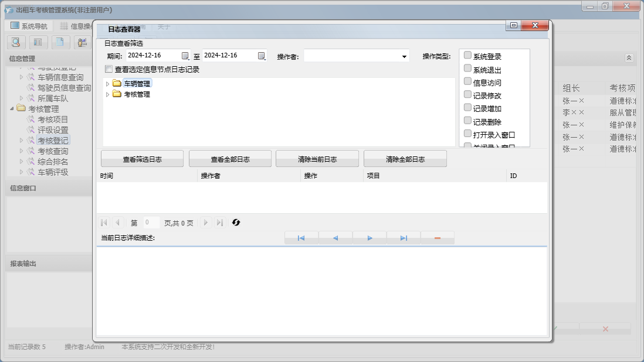Expand the 所属车队 sidebar node
Image resolution: width=644 pixels, height=362 pixels.
[x=21, y=98]
